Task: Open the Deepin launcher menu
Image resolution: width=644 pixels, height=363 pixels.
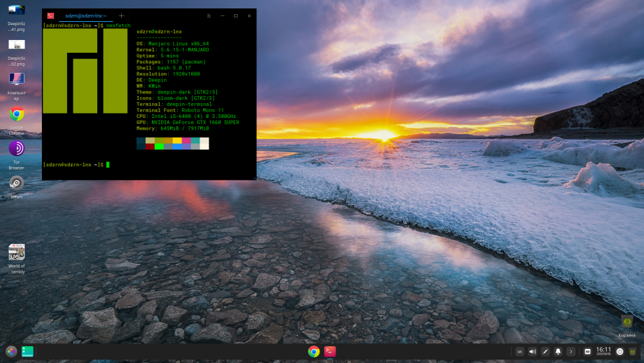Action: pyautogui.click(x=11, y=351)
